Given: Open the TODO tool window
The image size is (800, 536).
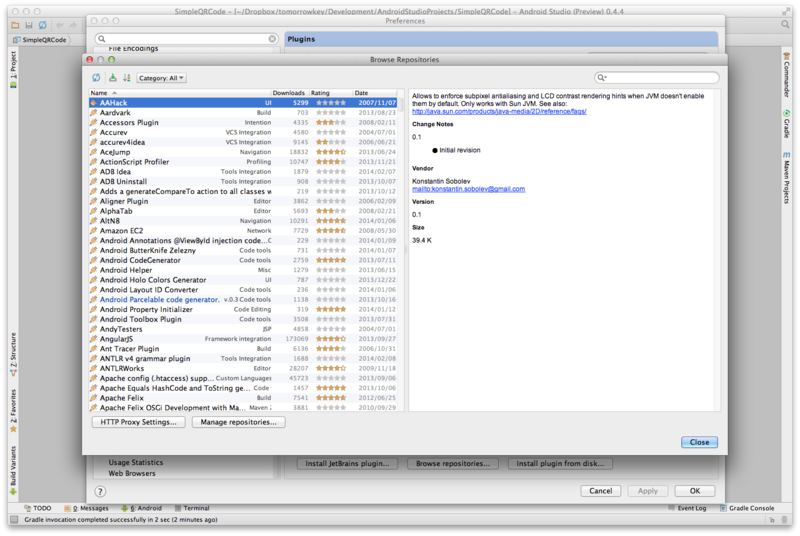Looking at the screenshot, I should coord(38,508).
